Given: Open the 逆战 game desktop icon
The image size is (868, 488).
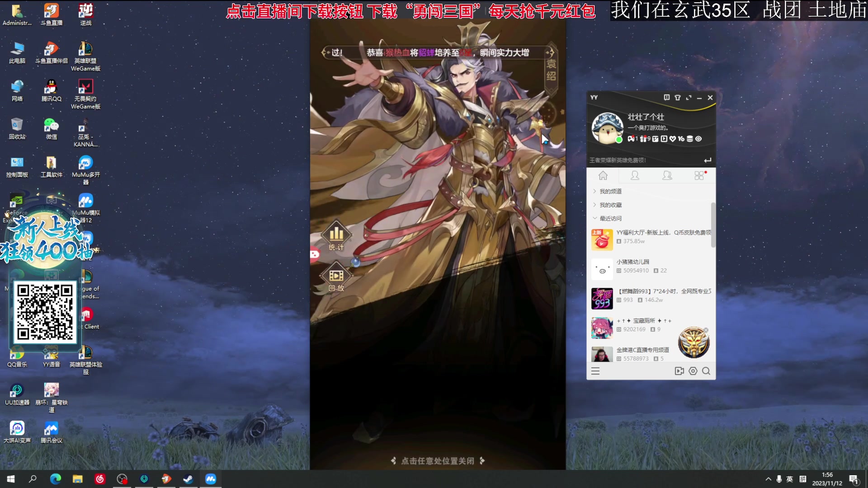Looking at the screenshot, I should pos(86,14).
